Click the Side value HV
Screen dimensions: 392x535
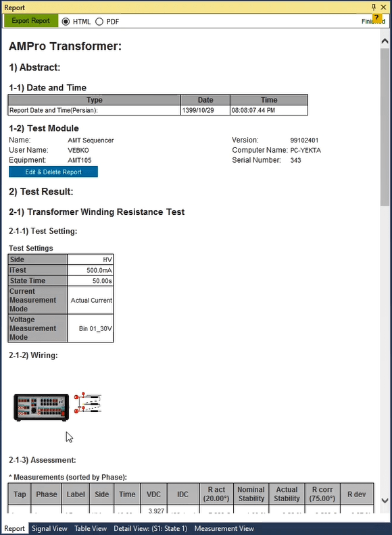(x=90, y=259)
